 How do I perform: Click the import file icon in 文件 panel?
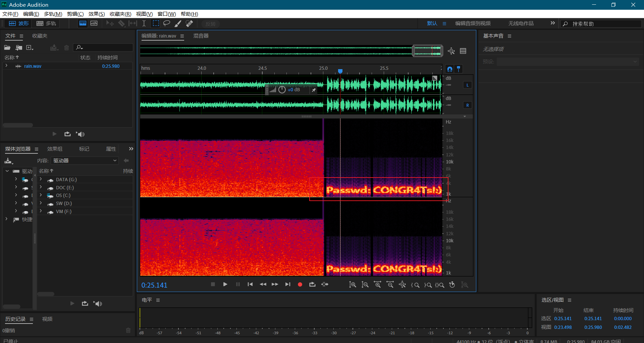point(19,48)
